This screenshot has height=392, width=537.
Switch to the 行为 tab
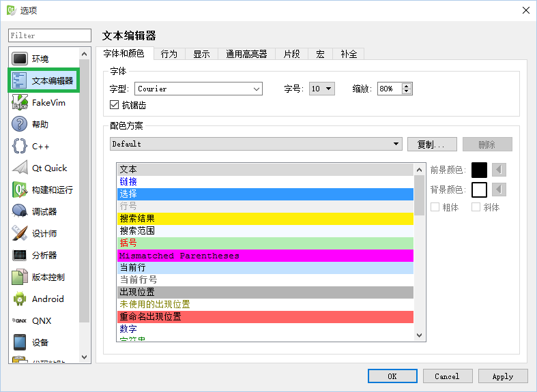169,54
